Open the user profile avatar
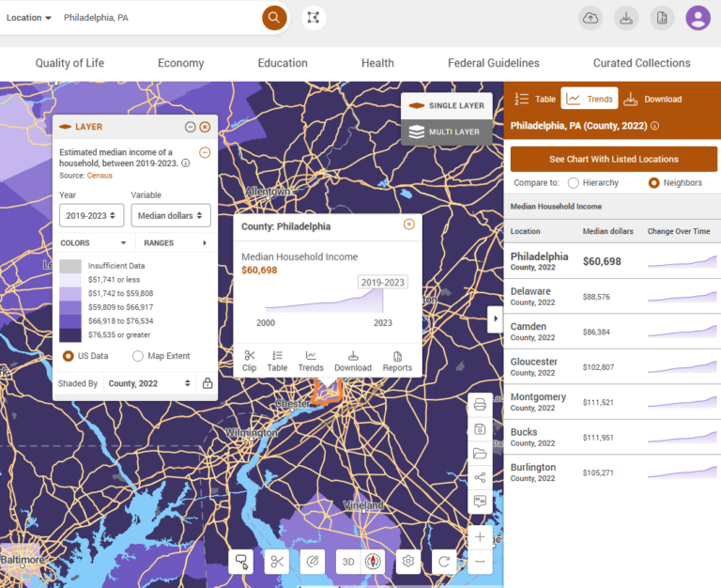The image size is (721, 588). pos(698,18)
